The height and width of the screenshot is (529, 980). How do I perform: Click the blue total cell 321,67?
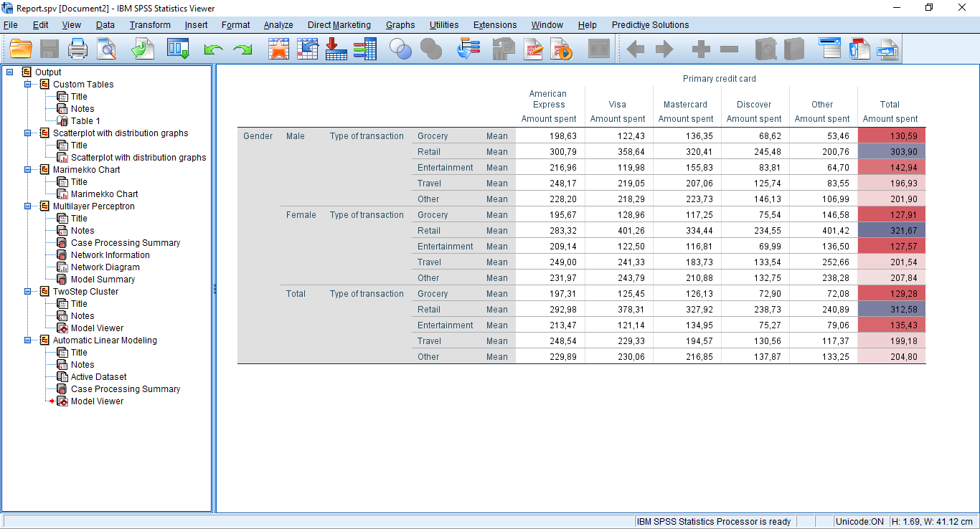(x=892, y=230)
